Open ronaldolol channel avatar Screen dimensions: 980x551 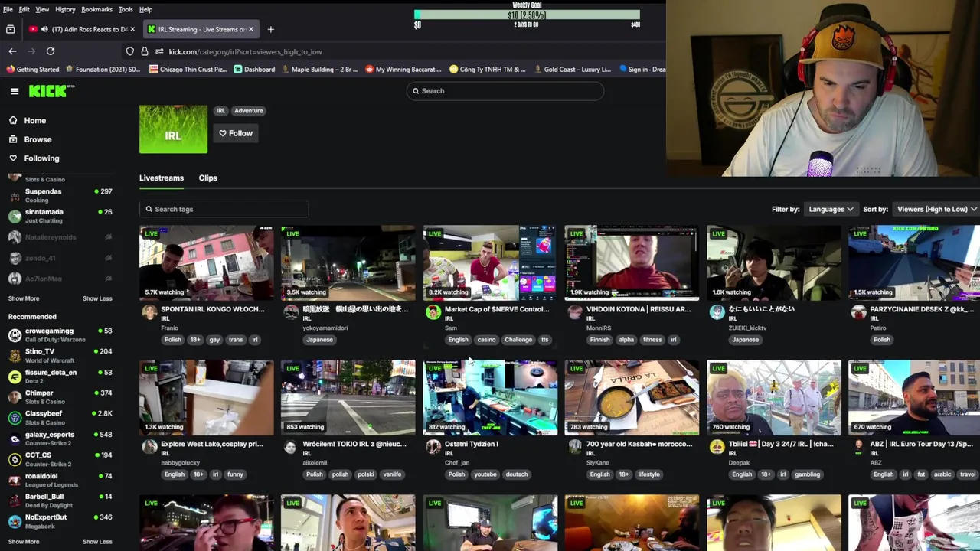coord(15,480)
